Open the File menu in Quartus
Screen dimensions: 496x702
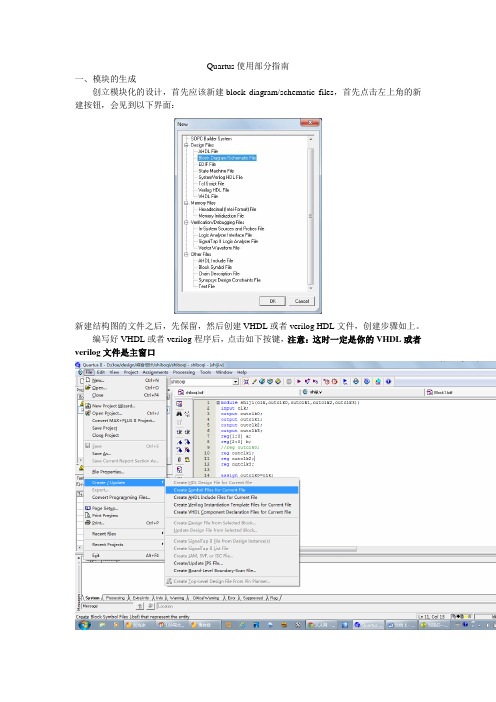[x=89, y=372]
